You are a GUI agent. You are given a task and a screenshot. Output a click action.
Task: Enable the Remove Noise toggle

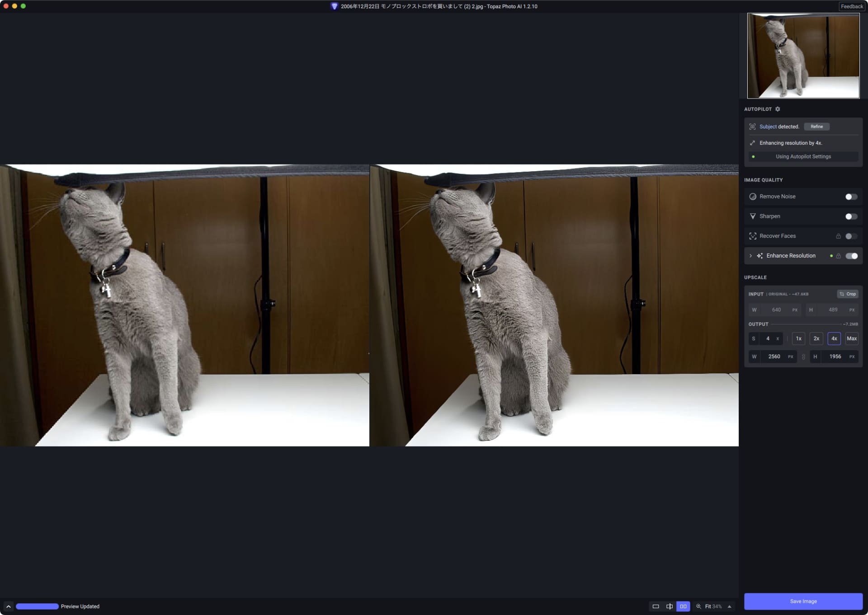click(x=852, y=197)
